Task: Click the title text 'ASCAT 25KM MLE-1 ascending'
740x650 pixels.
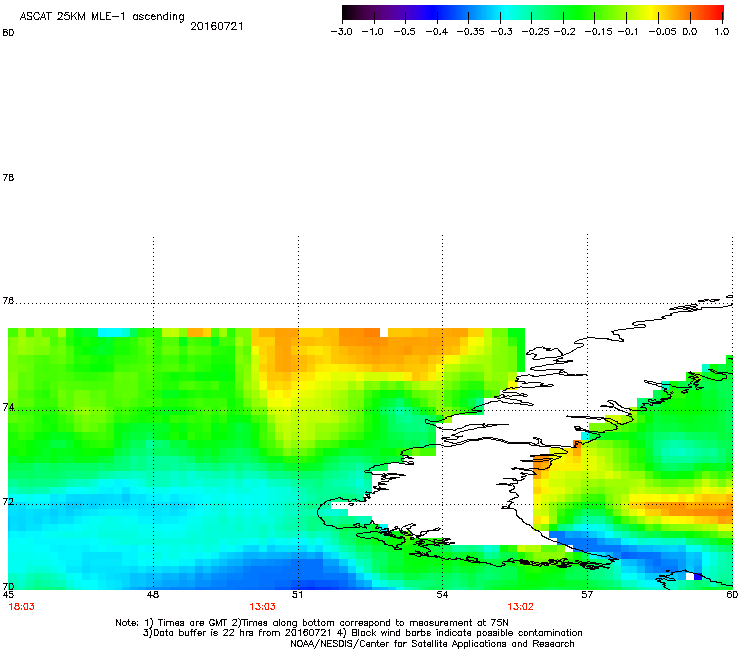Action: point(102,17)
